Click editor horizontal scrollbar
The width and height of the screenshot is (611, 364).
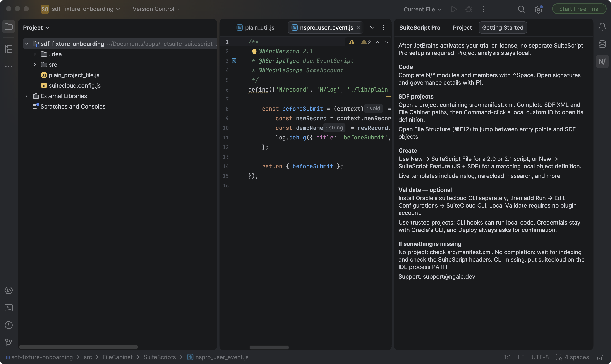[x=269, y=348]
